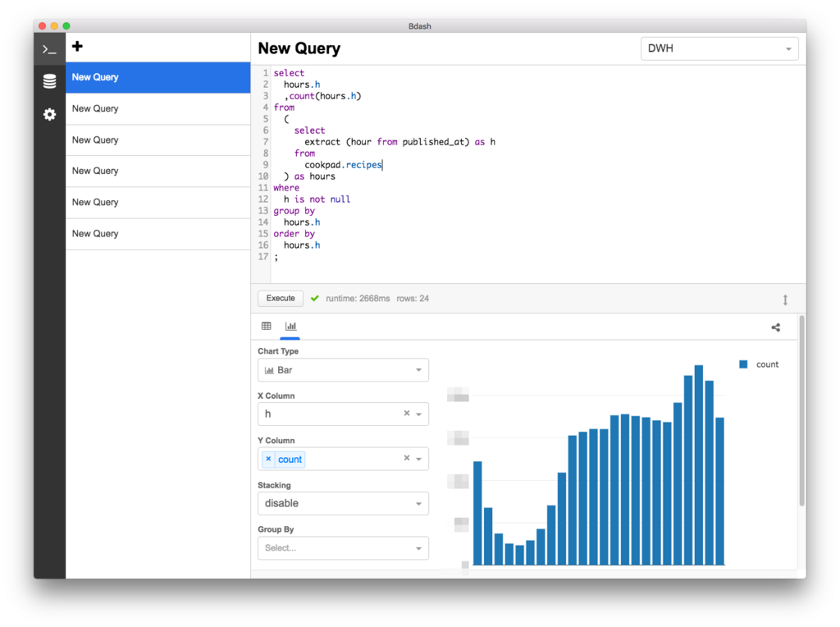Screen dimensions: 840x627
Task: Click in the SQL editor at cookpad.recipes
Action: coord(344,164)
